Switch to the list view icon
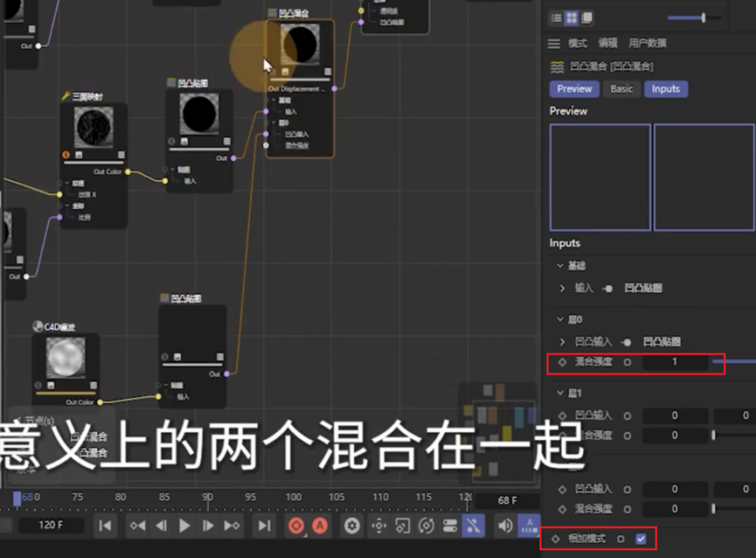756x558 pixels. [557, 17]
